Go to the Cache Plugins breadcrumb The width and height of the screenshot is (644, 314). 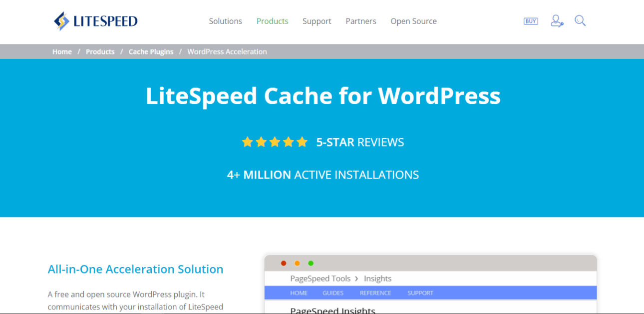point(151,51)
